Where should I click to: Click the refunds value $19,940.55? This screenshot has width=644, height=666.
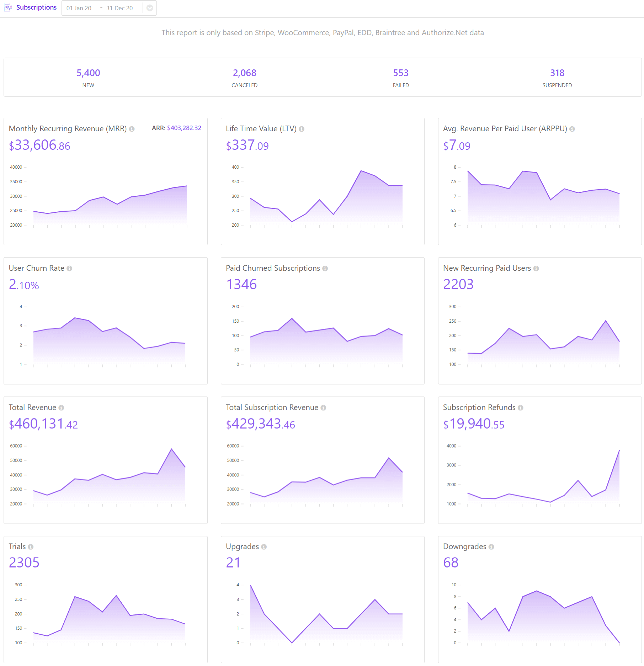pyautogui.click(x=474, y=424)
